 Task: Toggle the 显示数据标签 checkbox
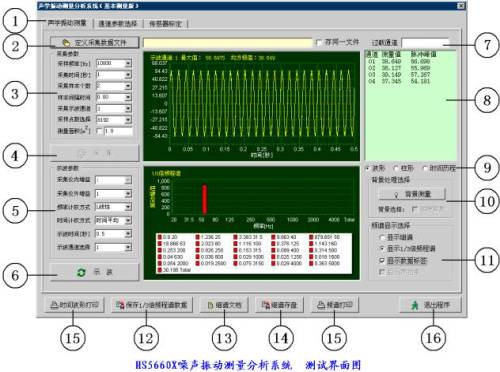click(x=382, y=260)
